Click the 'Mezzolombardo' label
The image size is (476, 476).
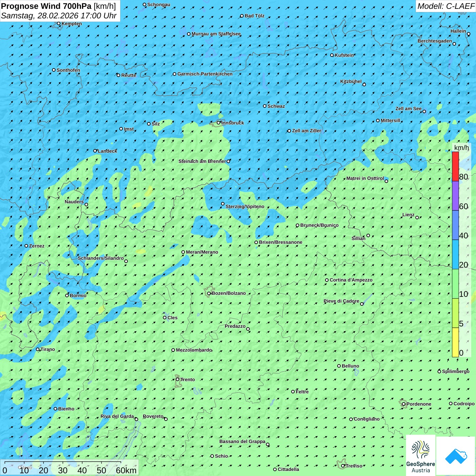194,350
